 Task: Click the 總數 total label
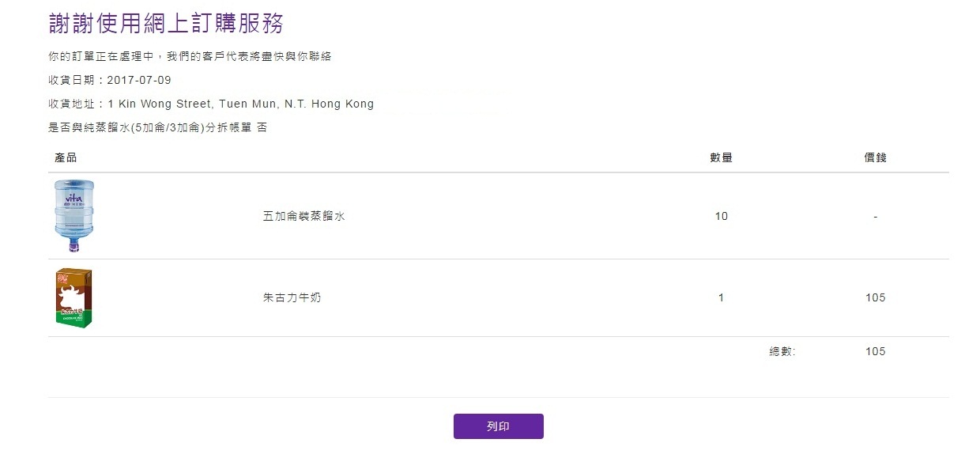(782, 352)
